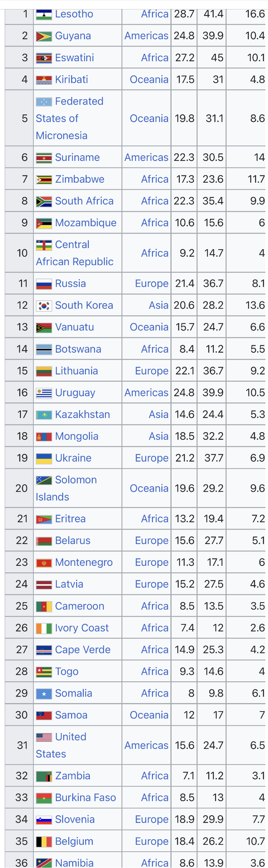Click the Cameroon flag icon

click(44, 607)
